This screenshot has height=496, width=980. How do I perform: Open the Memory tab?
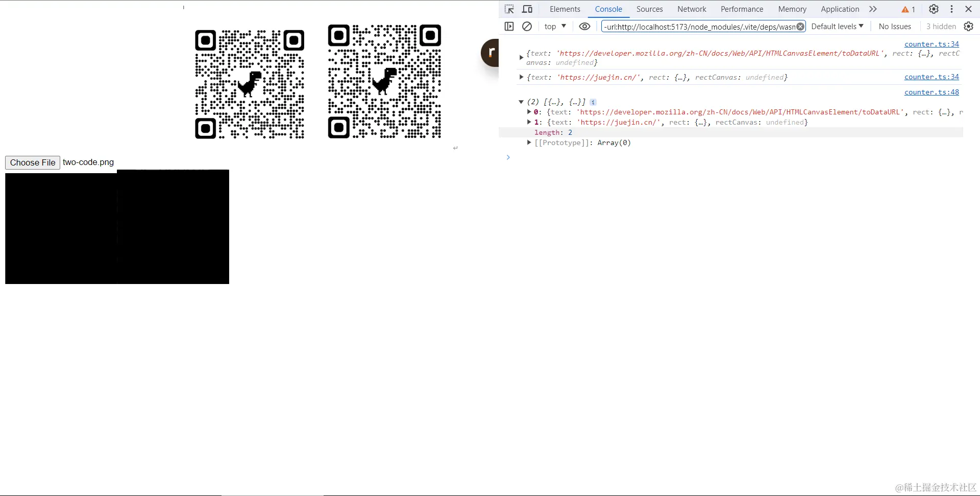(x=792, y=9)
